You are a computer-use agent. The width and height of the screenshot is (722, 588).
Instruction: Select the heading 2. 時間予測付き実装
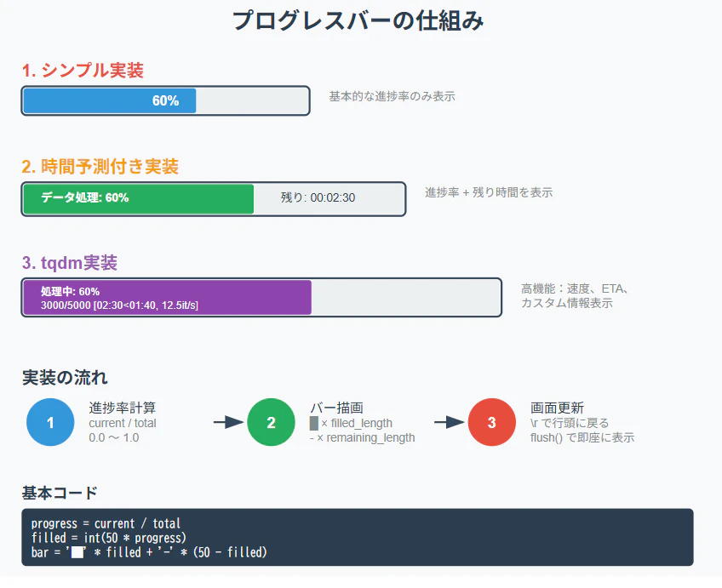[100, 167]
